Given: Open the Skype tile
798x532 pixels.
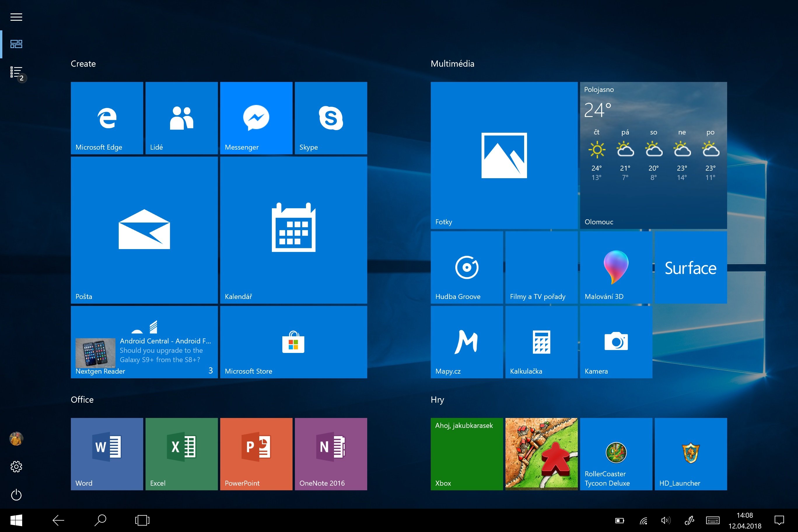Looking at the screenshot, I should point(331,118).
